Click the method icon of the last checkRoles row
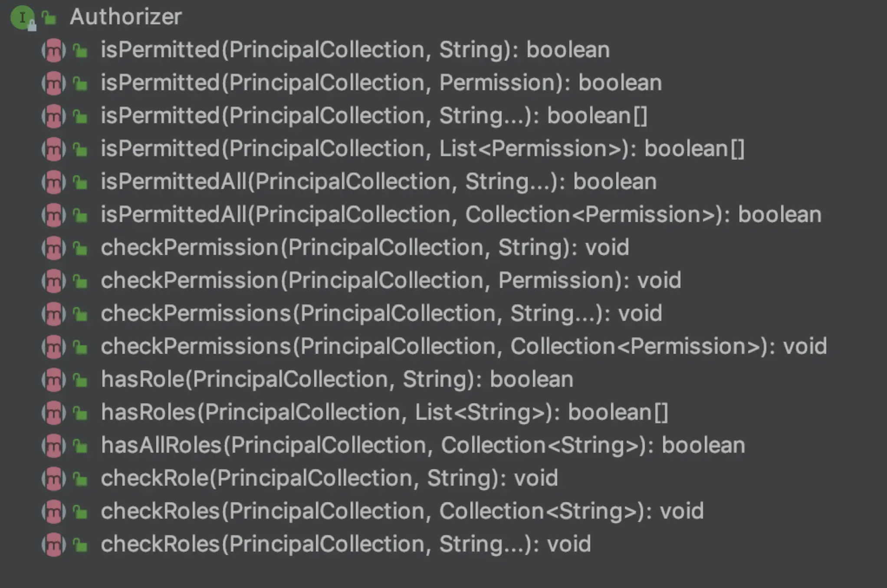Viewport: 887px width, 588px height. [x=54, y=545]
